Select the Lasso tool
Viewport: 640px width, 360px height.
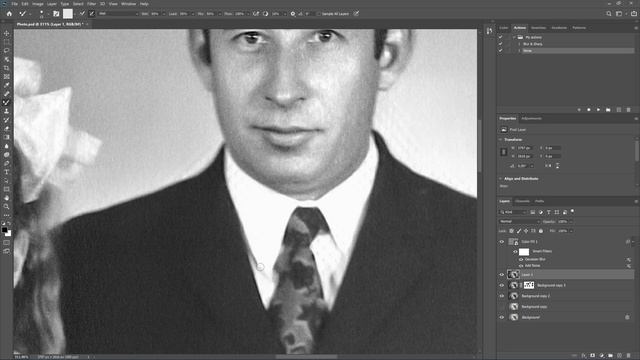tap(7, 51)
